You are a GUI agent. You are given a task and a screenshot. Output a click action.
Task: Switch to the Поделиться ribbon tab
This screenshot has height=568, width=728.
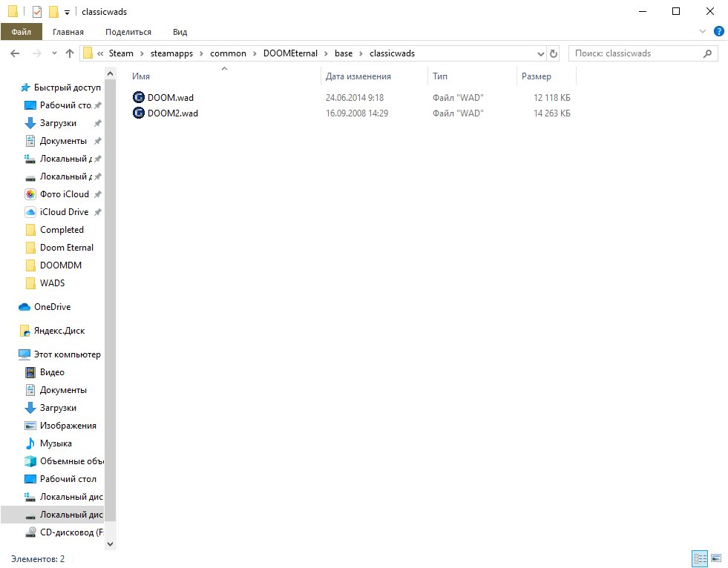coord(128,32)
